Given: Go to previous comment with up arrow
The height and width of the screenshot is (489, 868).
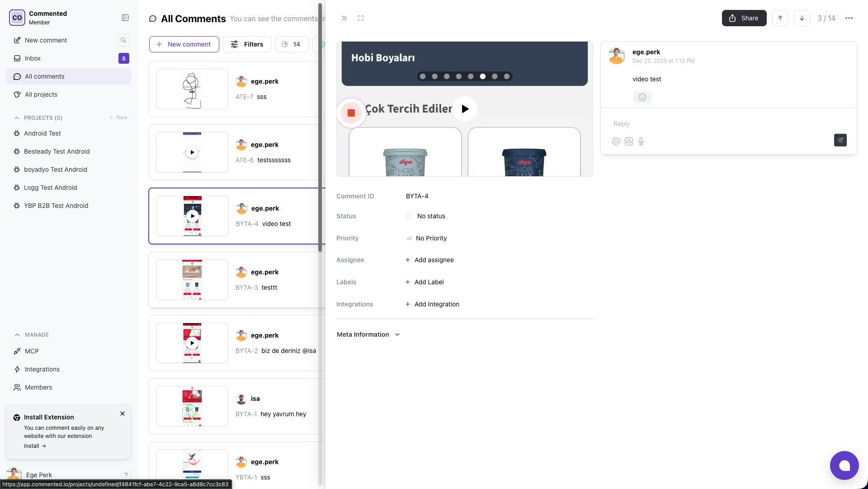Looking at the screenshot, I should click(x=780, y=18).
